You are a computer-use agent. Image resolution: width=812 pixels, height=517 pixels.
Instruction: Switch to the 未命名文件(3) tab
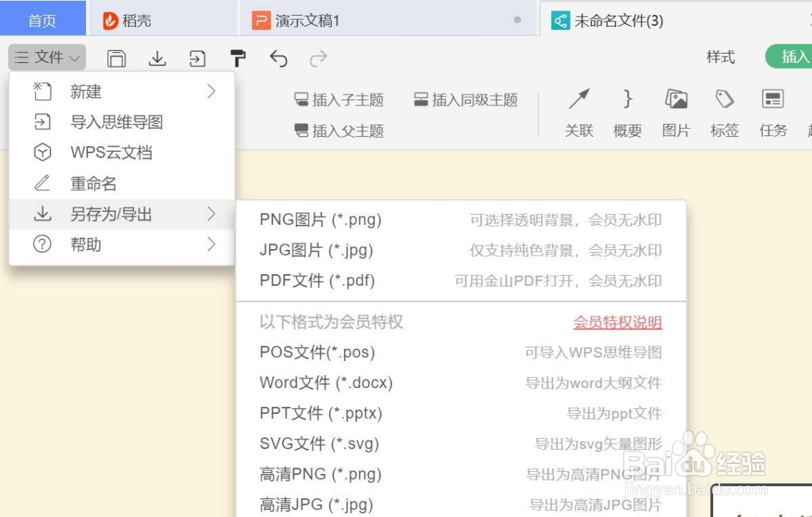(676, 20)
